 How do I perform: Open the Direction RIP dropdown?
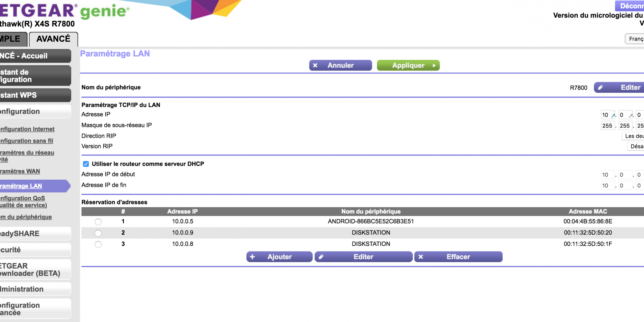point(633,136)
